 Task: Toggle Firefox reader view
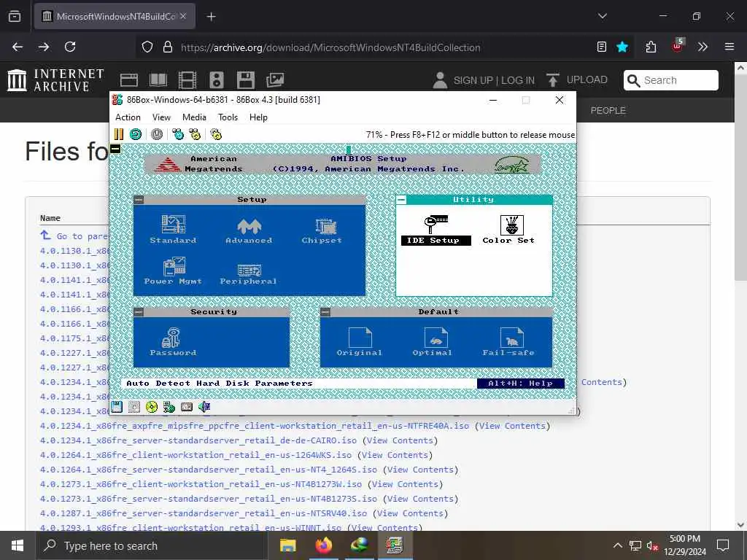click(x=602, y=47)
